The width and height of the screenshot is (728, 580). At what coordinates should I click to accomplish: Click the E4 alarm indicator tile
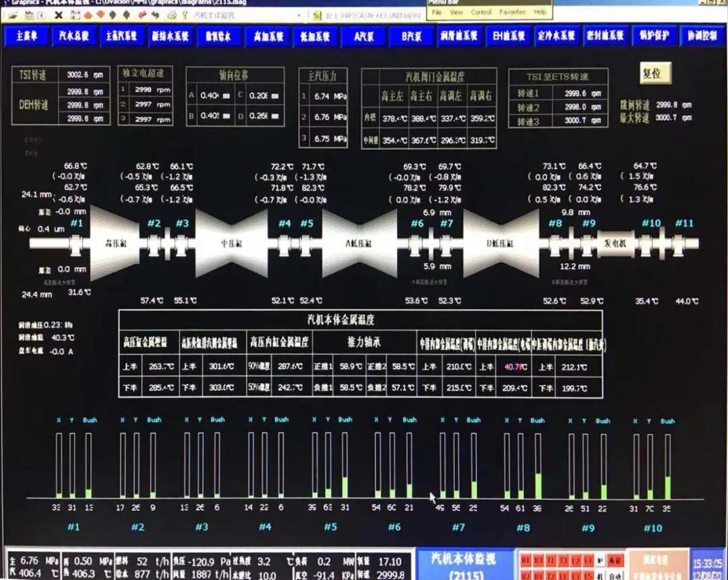(587, 560)
